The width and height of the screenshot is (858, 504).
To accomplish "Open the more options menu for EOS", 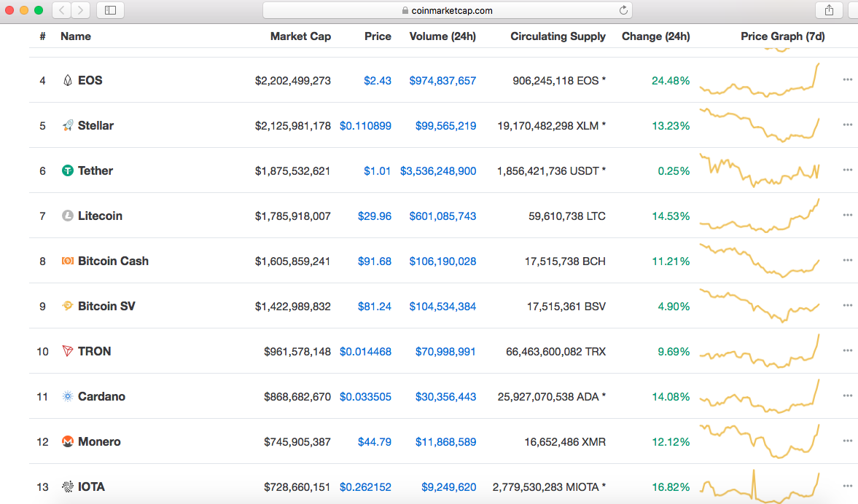I will tap(848, 80).
